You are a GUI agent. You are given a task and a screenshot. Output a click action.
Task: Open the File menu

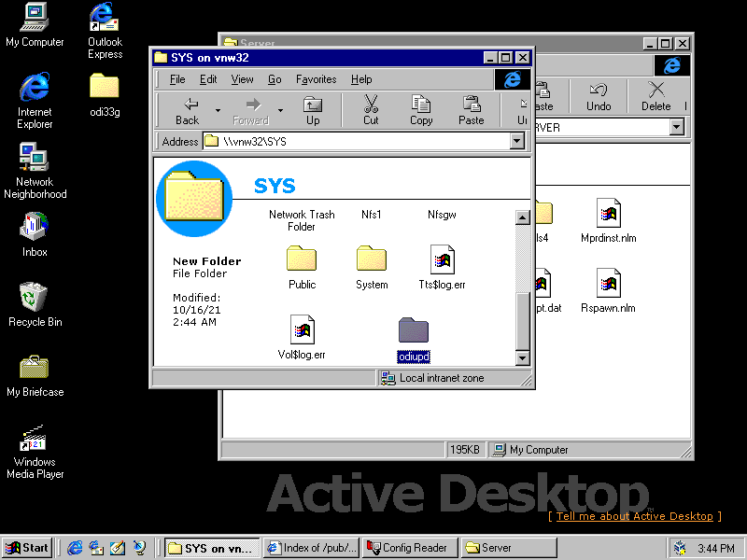click(177, 79)
